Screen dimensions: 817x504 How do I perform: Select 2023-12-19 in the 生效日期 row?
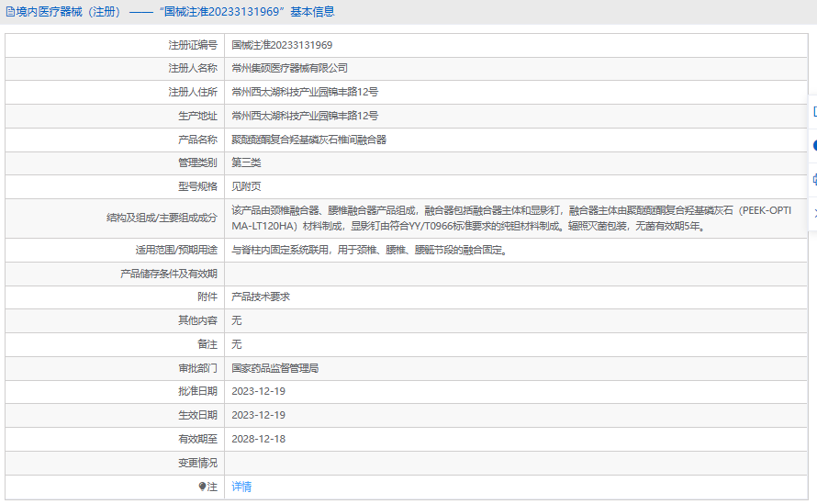[x=259, y=415]
